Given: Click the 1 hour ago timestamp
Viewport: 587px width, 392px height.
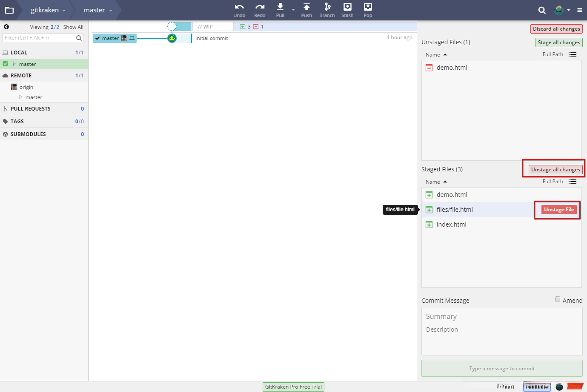Looking at the screenshot, I should click(x=399, y=37).
